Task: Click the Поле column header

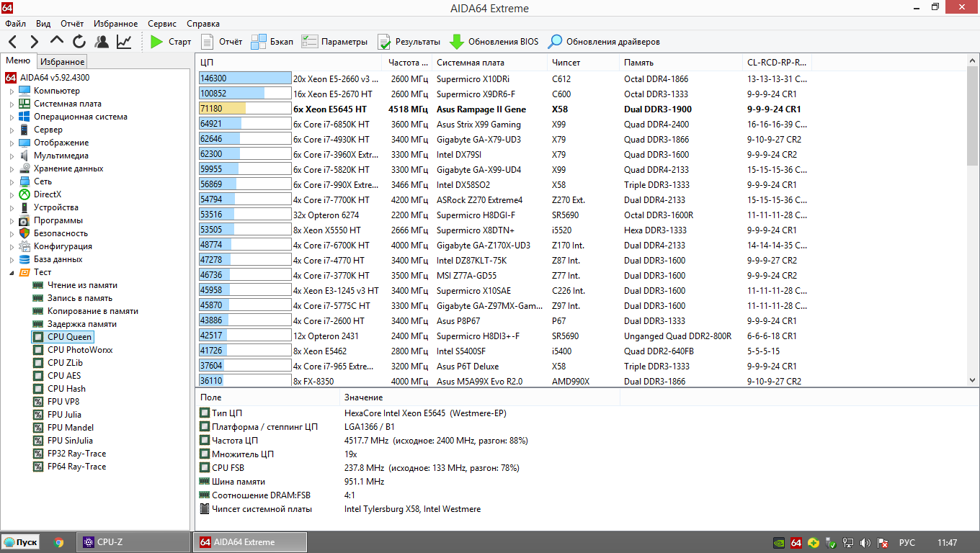Action: 267,397
